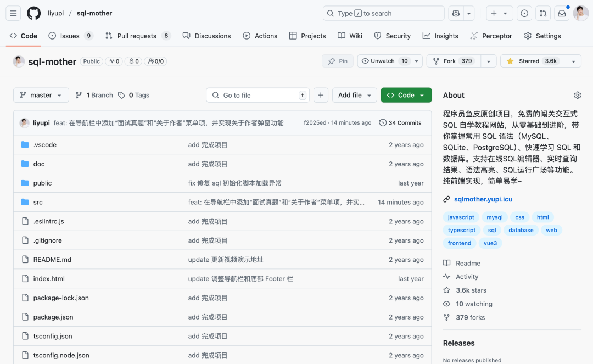Expand the star lists dropdown arrow
Viewport: 593px width, 364px height.
(x=573, y=61)
